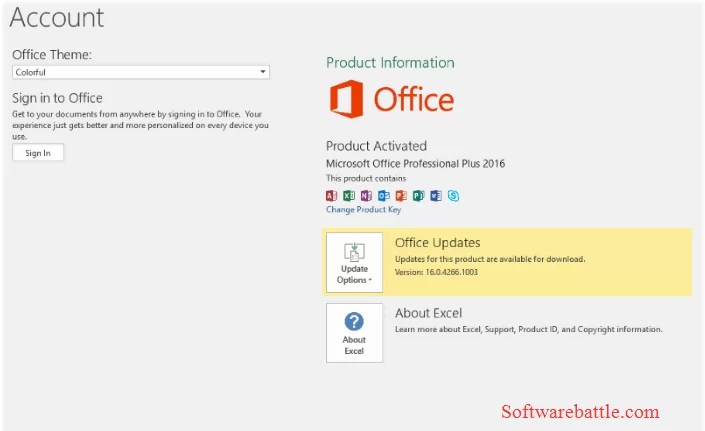
Task: Open the Update Options menu button
Action: (354, 262)
